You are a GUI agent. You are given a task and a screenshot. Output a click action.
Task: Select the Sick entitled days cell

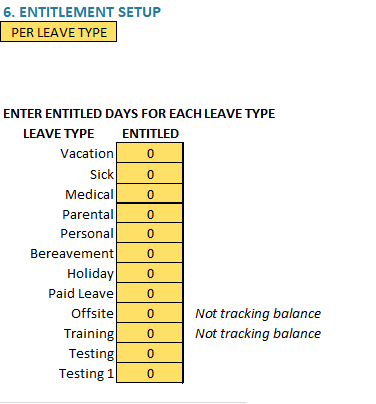[150, 173]
